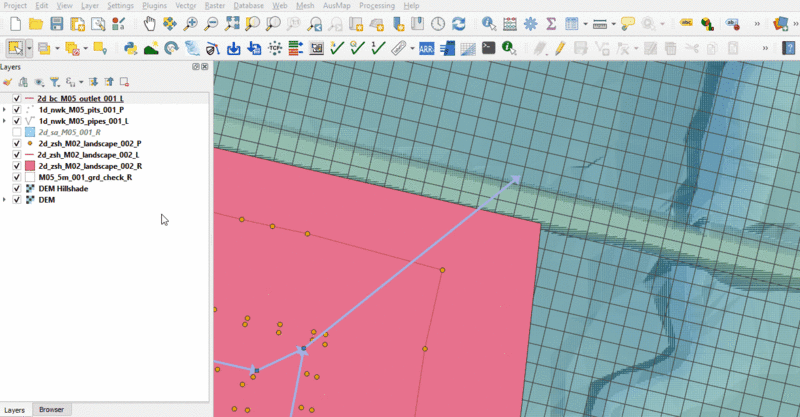Switch to the Browser tab
This screenshot has height=417, width=800.
[x=50, y=410]
